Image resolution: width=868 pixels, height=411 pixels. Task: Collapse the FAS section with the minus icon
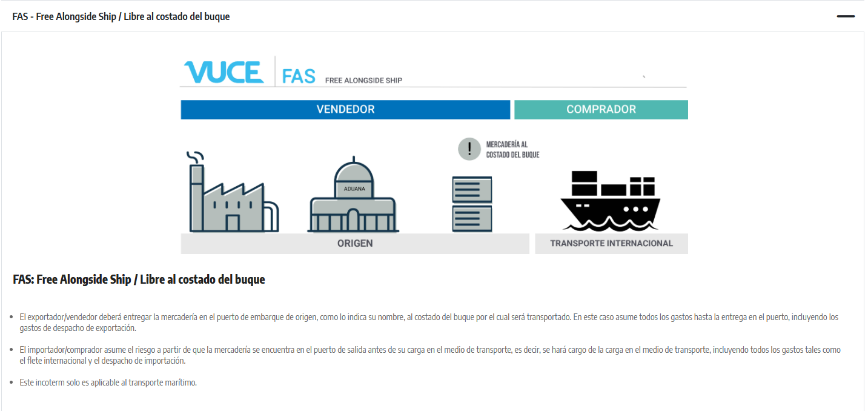coord(846,16)
